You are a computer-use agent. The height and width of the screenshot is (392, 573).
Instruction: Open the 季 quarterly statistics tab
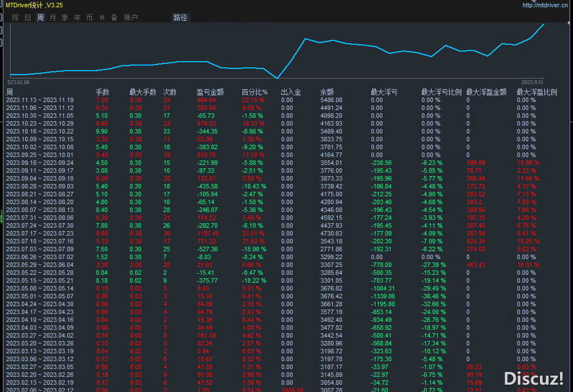[x=65, y=17]
